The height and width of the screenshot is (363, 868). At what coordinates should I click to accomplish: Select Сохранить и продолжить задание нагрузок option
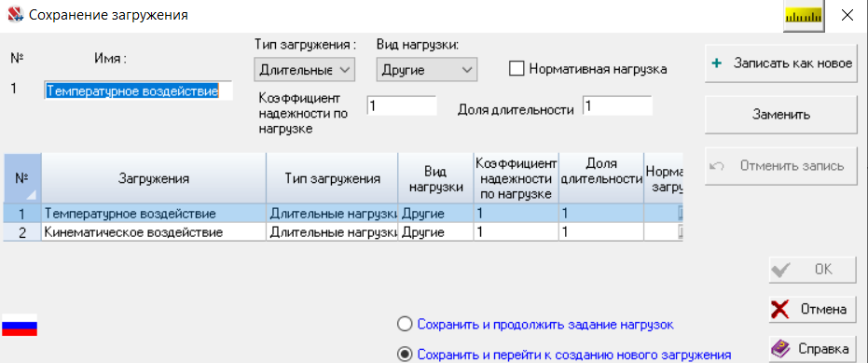point(406,325)
